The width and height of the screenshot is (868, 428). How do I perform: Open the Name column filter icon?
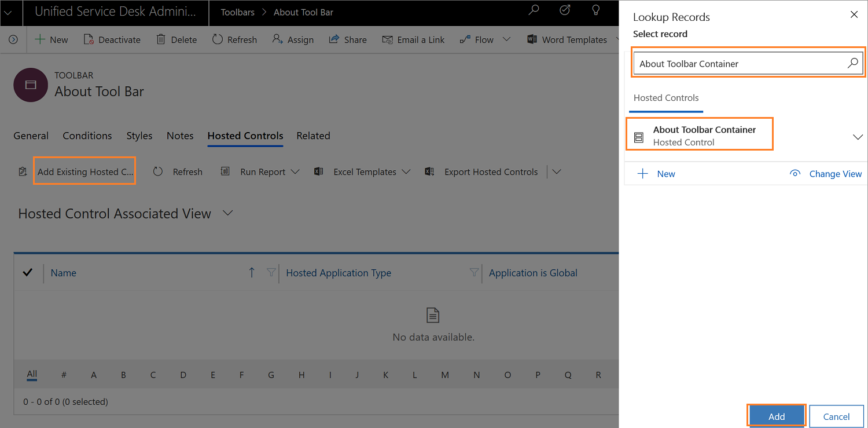(271, 272)
